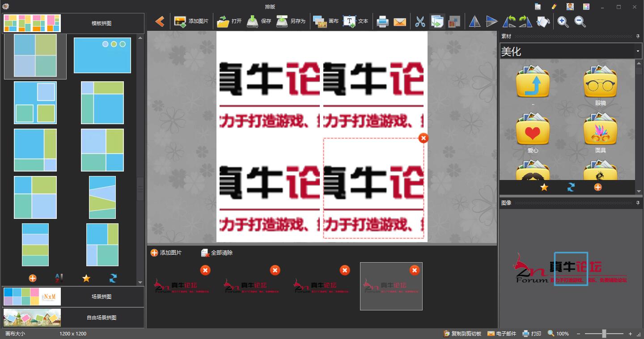
Task: Adjust the zoom slider in status bar
Action: (604, 334)
